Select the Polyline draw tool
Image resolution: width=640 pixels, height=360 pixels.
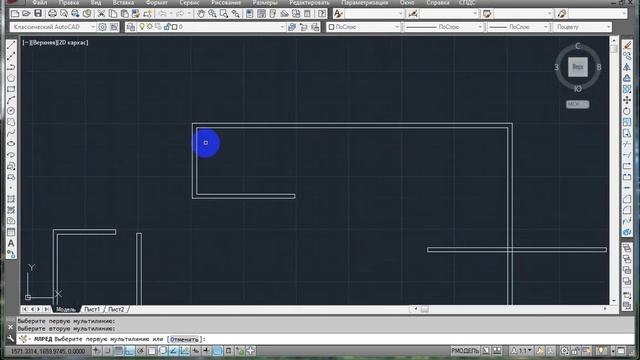tap(11, 67)
